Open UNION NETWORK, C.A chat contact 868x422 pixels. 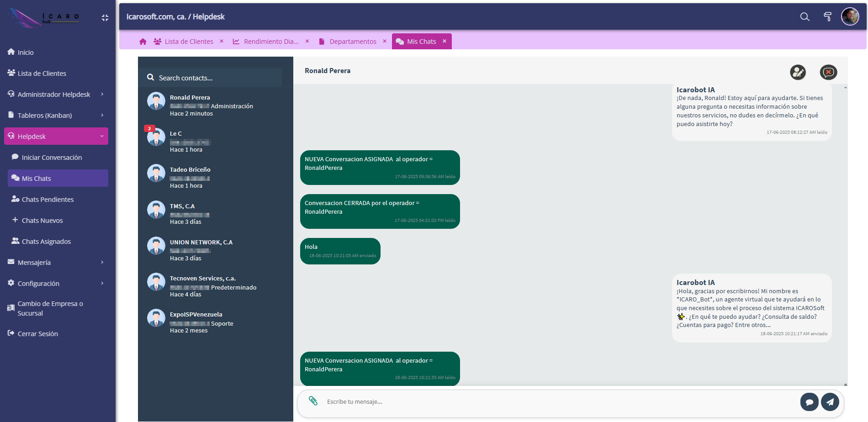coord(216,250)
